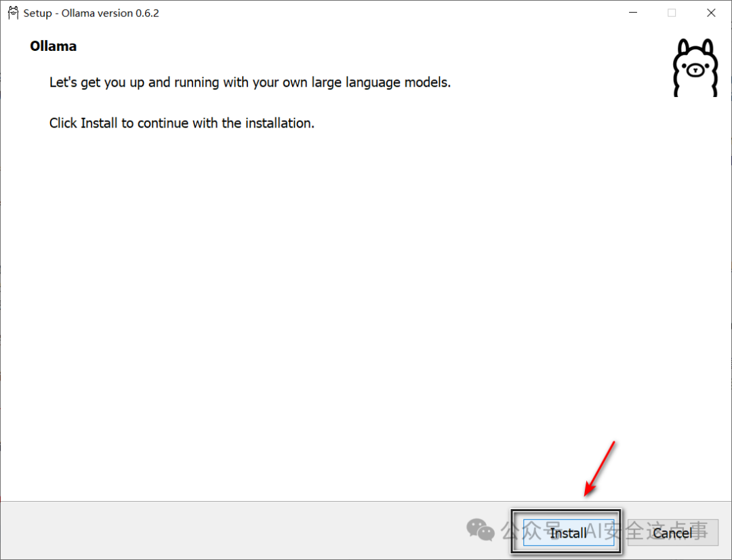Click the Ollama llama logo

click(695, 68)
